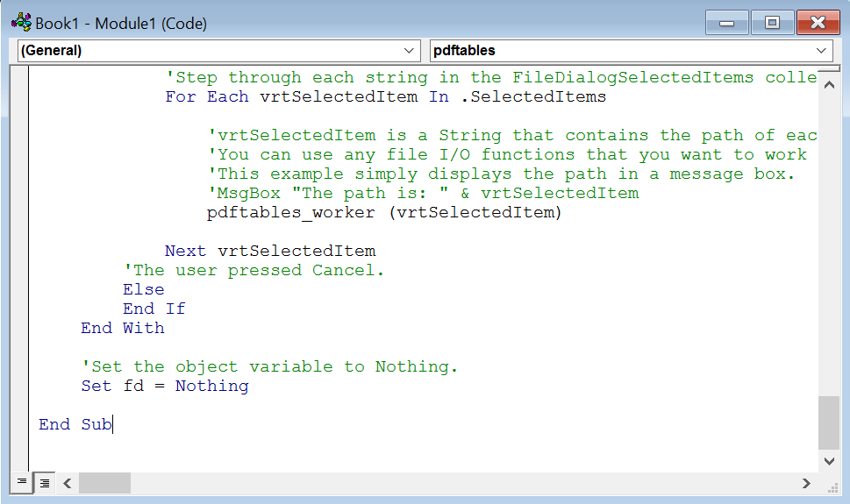Click the comment 'Set the object variable to Nothing.'

coord(269,366)
